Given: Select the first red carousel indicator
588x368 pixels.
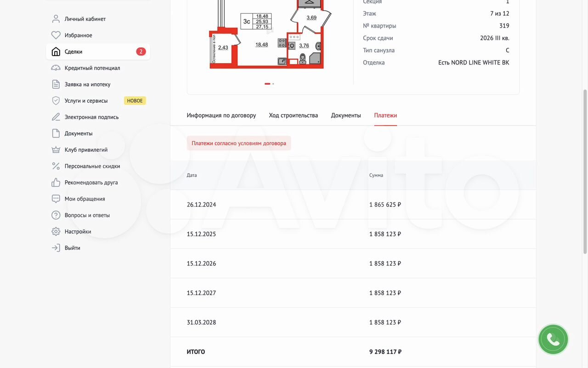Looking at the screenshot, I should click(267, 84).
